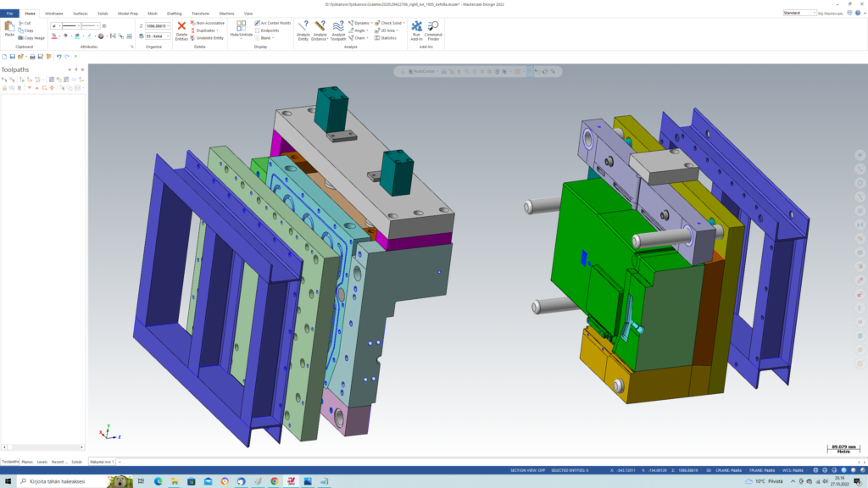Select the Analyze Distance tool

click(320, 27)
